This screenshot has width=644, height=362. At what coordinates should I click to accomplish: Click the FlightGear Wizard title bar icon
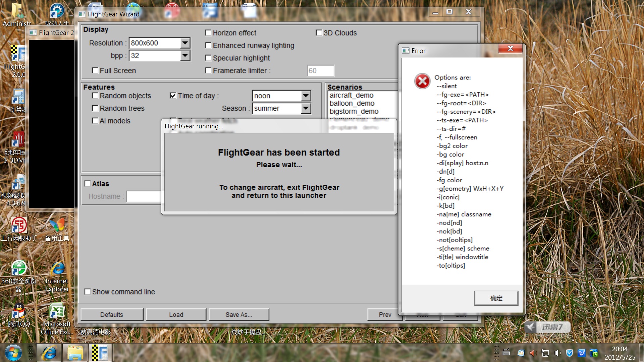coord(82,14)
